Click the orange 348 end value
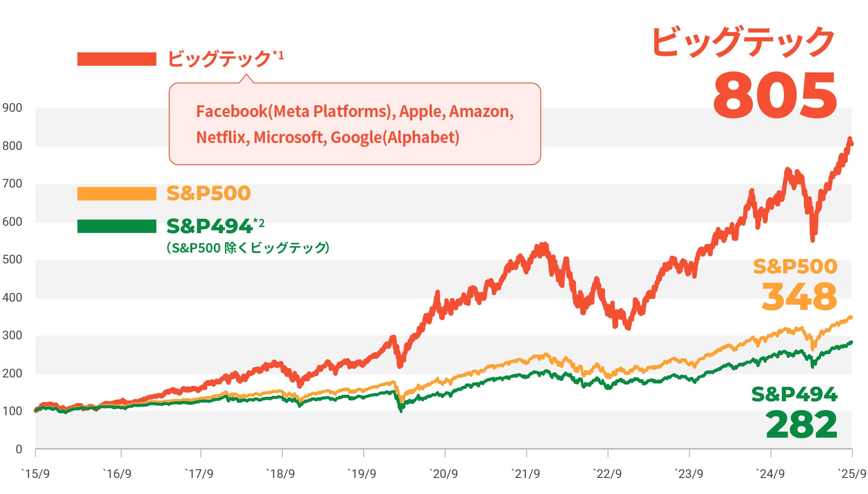The image size is (868, 494). 799,297
